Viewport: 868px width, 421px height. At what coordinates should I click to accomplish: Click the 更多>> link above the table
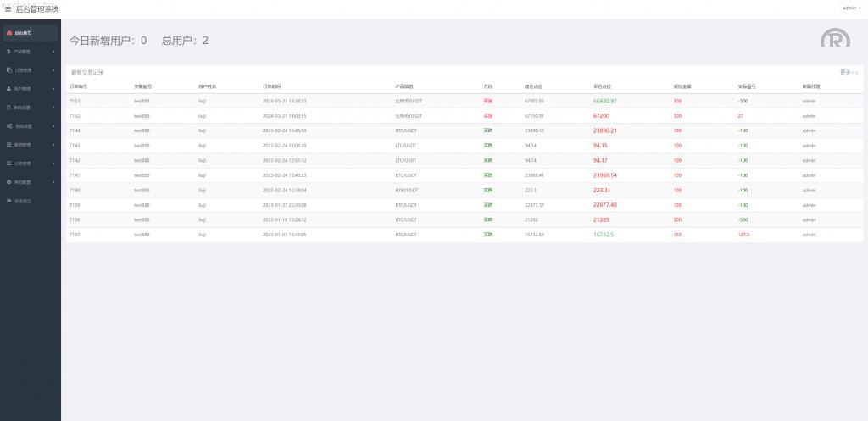point(849,72)
